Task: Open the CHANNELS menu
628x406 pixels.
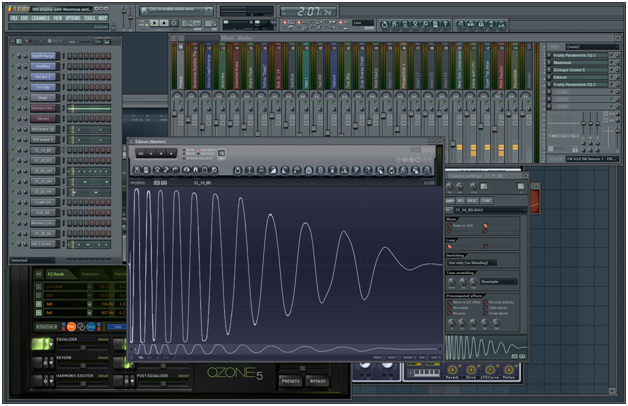Action: (x=40, y=18)
